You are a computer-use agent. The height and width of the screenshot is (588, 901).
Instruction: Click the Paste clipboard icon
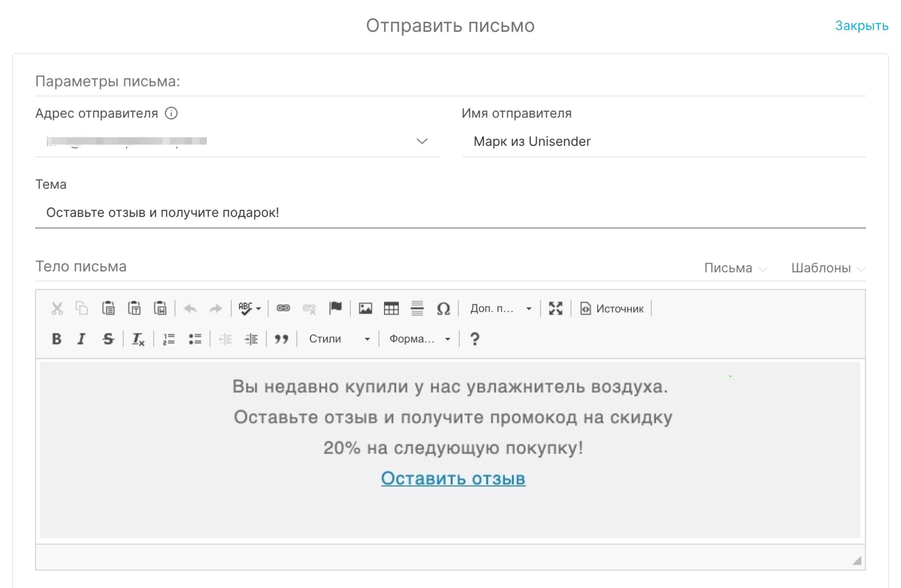pyautogui.click(x=108, y=308)
